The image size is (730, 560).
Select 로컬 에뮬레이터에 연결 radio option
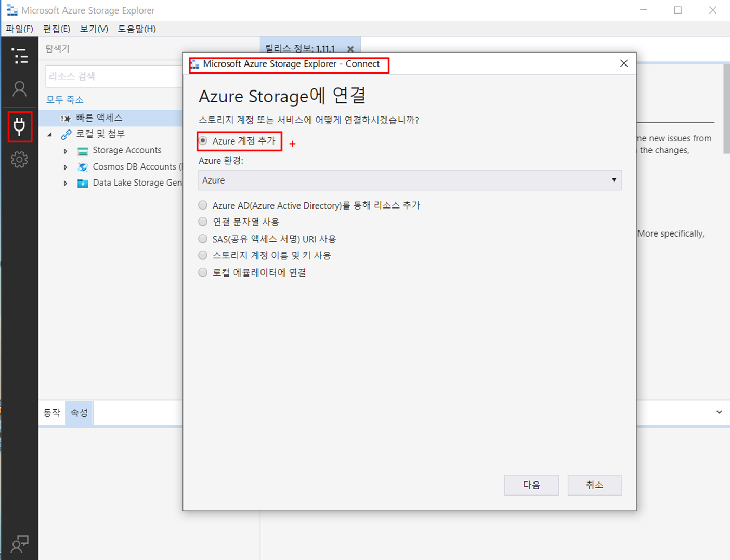[203, 272]
